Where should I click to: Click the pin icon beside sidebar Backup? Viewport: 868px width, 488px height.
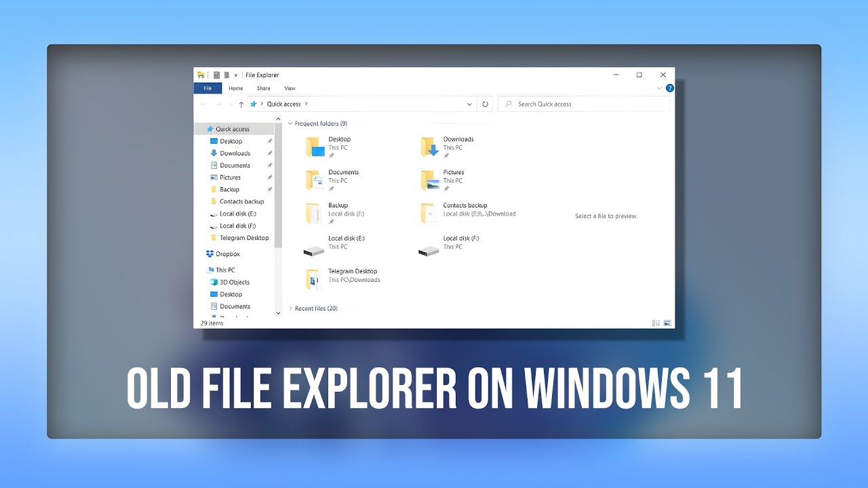[269, 190]
